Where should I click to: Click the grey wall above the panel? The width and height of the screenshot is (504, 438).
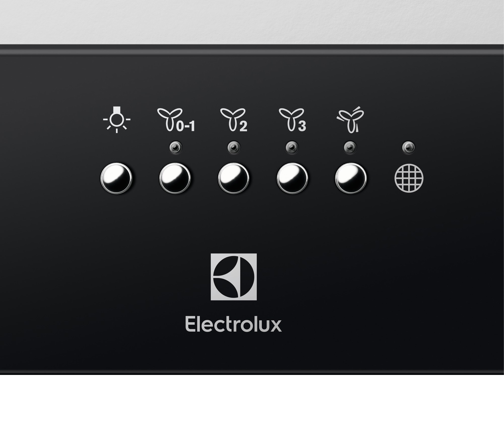pos(252,22)
